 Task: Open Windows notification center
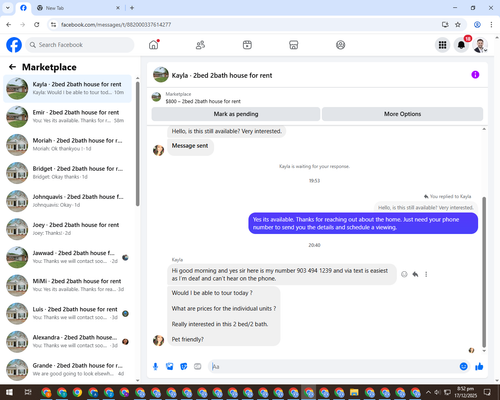pyautogui.click(x=487, y=392)
